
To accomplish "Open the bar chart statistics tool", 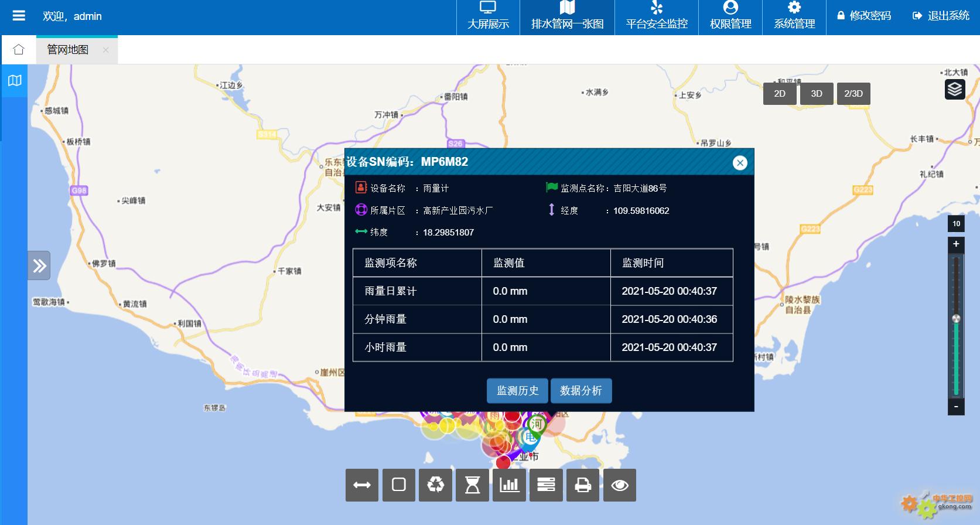I will point(509,485).
